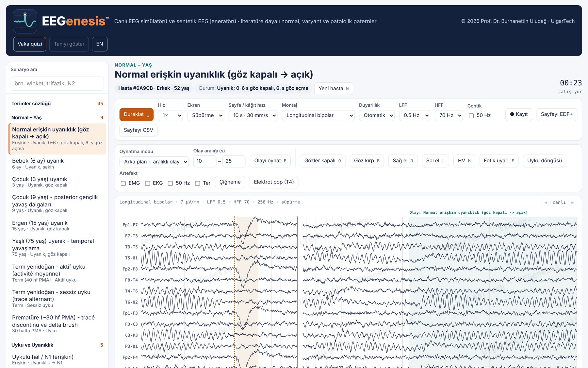588x368 pixels.
Task: Open the Terimler sözlüğü section
Action: (x=57, y=104)
